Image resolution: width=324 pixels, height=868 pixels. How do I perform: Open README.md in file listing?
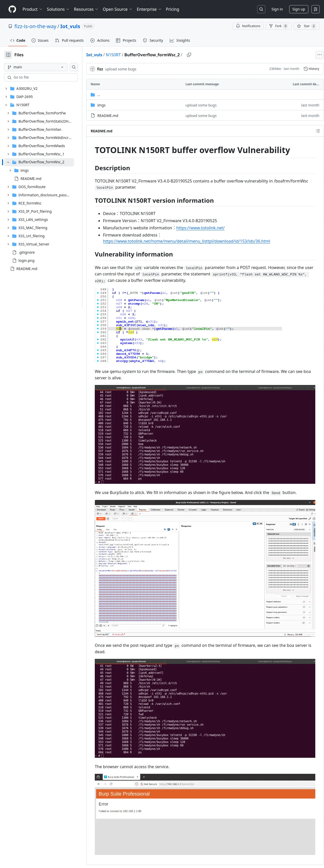(x=108, y=116)
